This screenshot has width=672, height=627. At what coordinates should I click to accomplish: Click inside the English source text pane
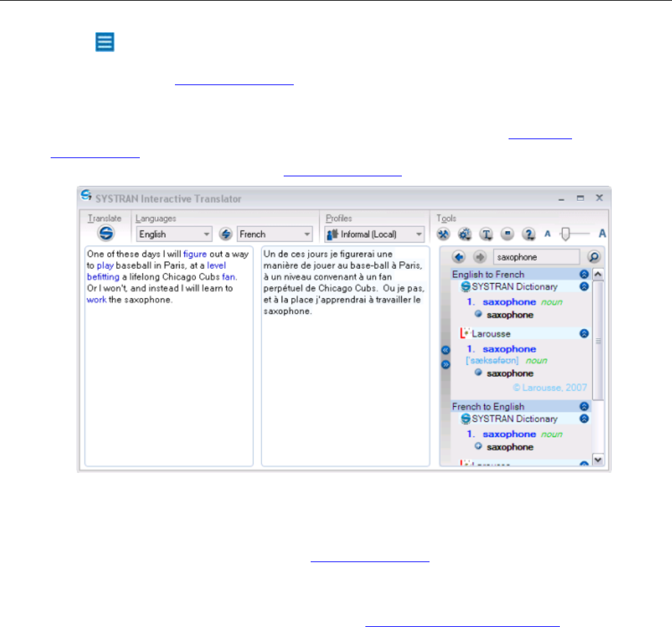[169, 356]
